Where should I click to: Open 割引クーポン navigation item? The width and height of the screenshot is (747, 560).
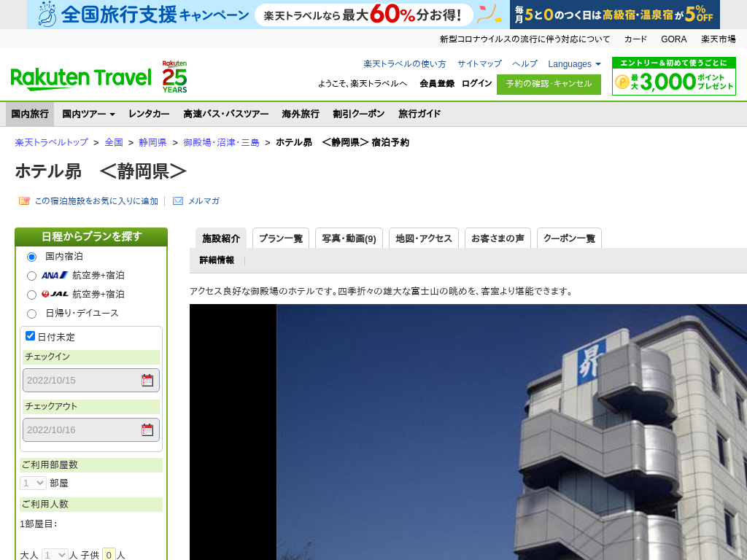(359, 114)
